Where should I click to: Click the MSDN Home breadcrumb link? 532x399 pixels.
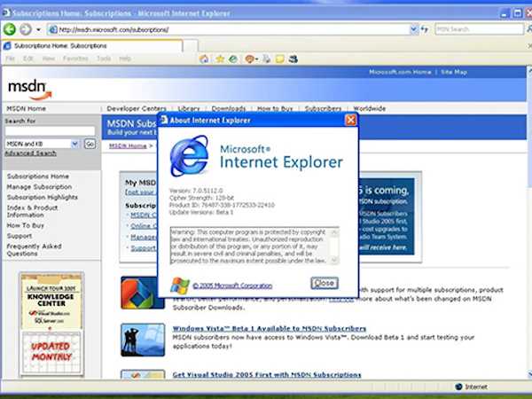(x=128, y=146)
